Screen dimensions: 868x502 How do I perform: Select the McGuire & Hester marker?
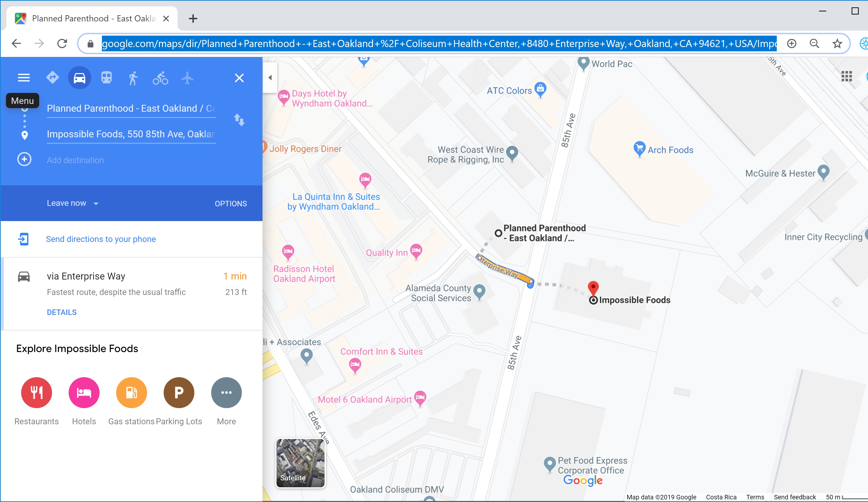(823, 172)
